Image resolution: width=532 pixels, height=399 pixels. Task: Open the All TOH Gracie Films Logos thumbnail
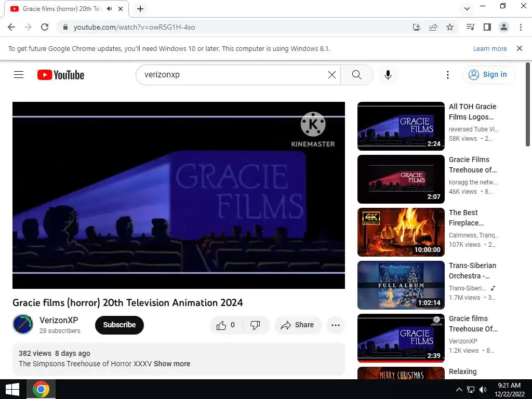[401, 126]
